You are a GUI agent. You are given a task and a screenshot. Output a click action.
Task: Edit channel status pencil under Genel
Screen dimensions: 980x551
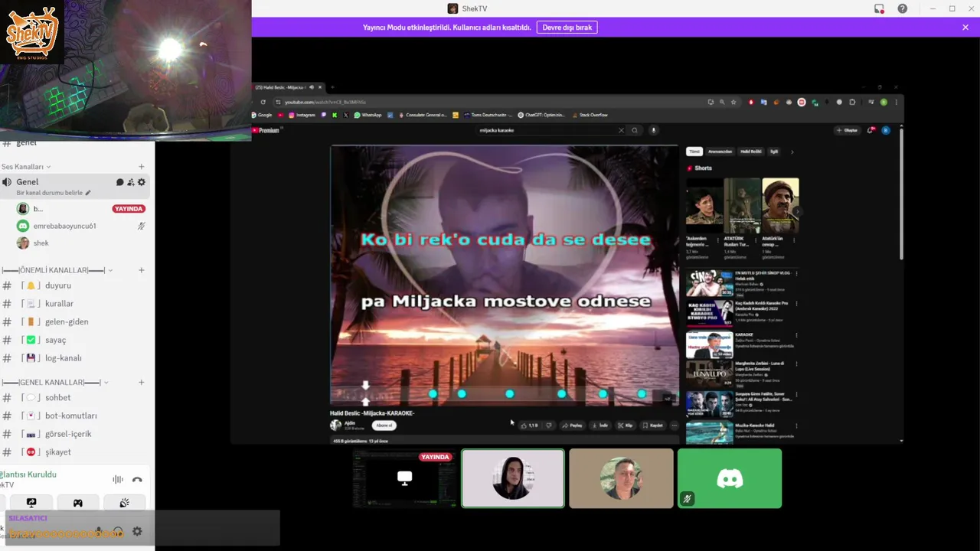coord(88,193)
